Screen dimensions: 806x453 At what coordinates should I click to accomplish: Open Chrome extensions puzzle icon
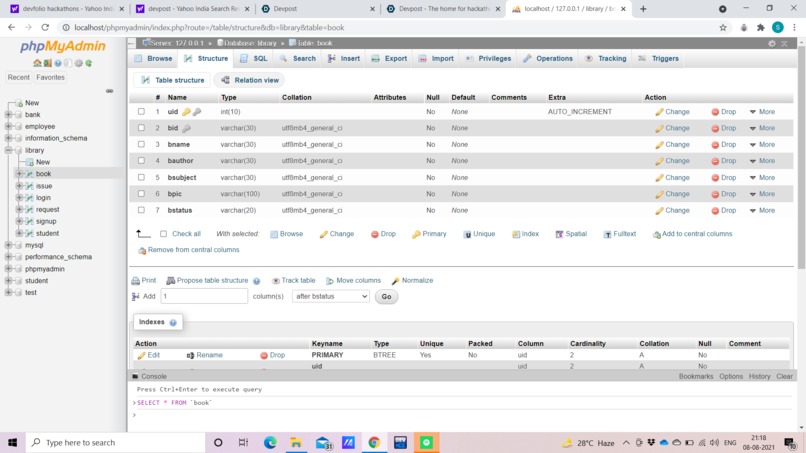tap(761, 28)
